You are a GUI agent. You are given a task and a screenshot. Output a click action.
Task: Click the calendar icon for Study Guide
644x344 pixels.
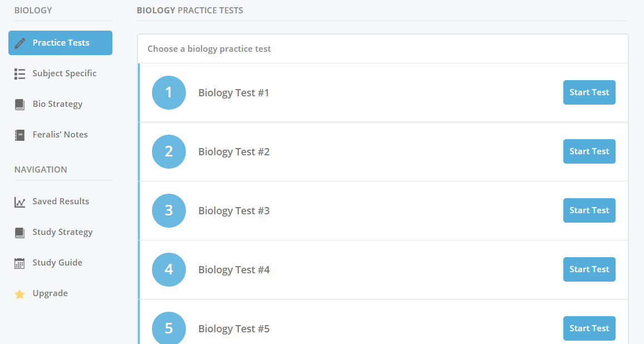(19, 263)
